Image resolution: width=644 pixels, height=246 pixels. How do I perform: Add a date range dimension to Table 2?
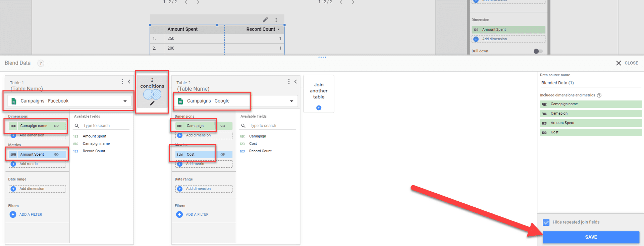(204, 189)
